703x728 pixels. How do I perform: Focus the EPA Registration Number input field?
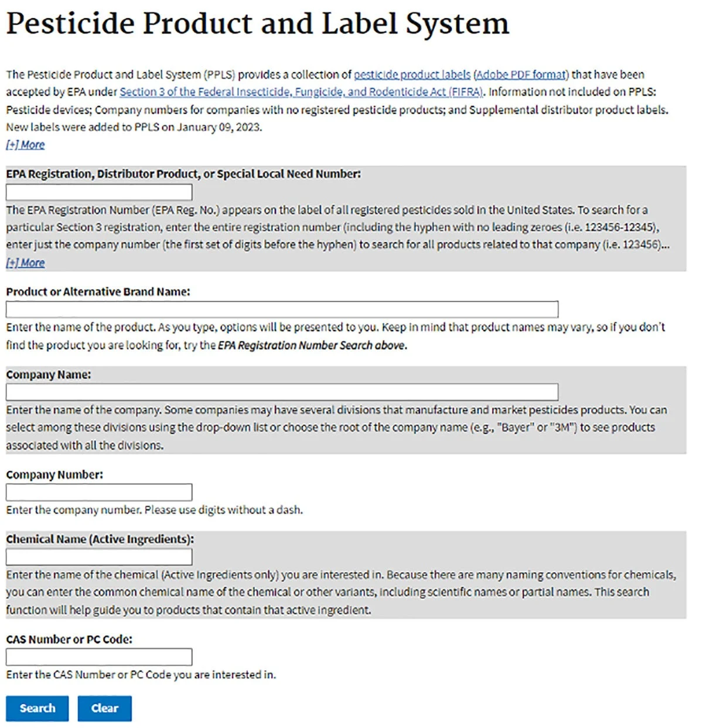99,192
